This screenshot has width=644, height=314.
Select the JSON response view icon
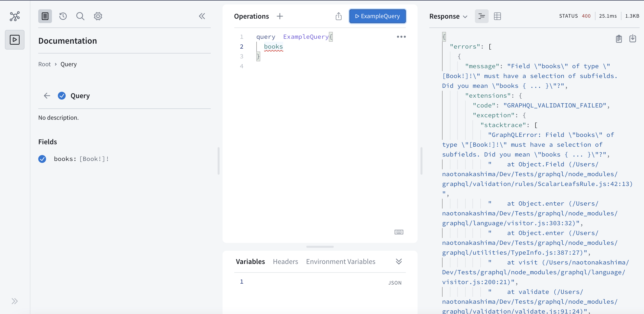(x=482, y=16)
